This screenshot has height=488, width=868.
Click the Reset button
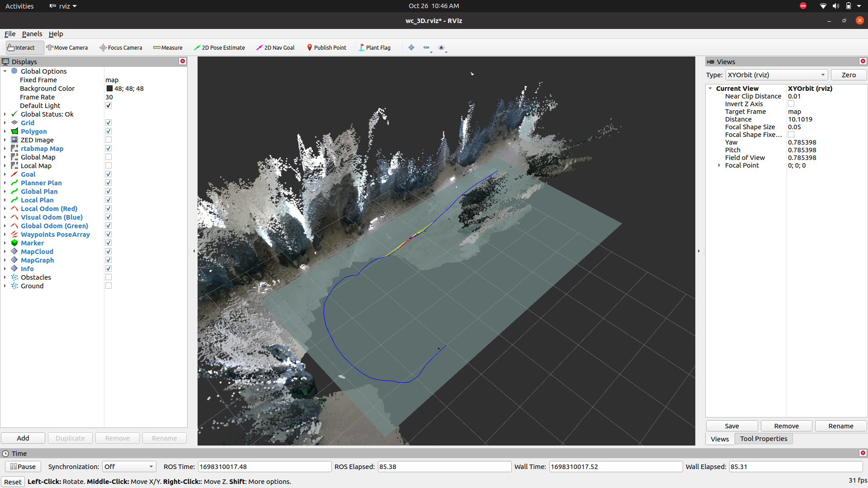coord(13,482)
